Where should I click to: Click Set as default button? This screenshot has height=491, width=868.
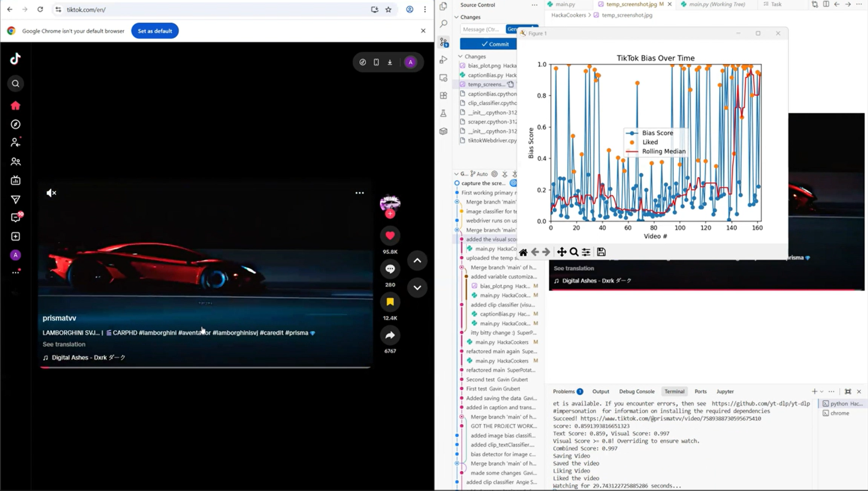coord(155,31)
